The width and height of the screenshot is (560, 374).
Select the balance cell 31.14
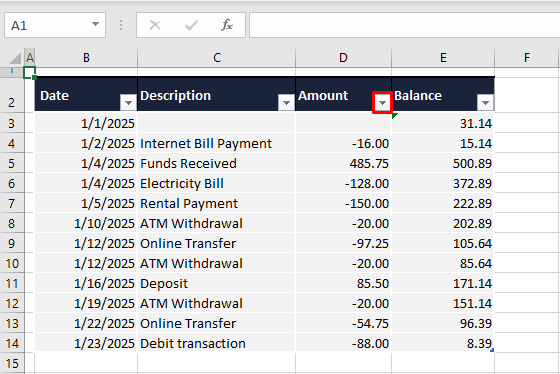(443, 123)
